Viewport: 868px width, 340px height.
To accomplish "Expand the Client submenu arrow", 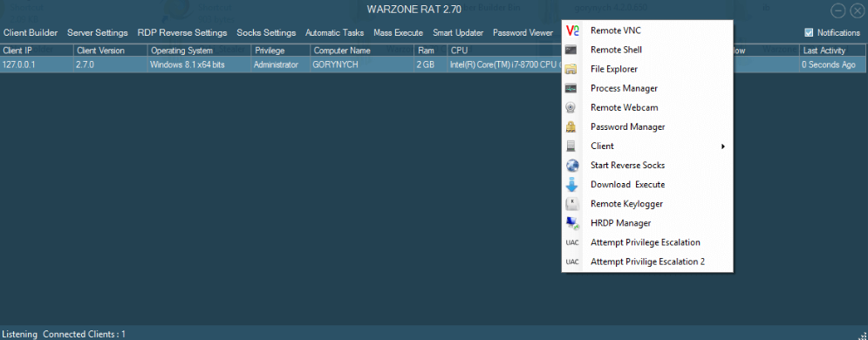I will point(723,146).
